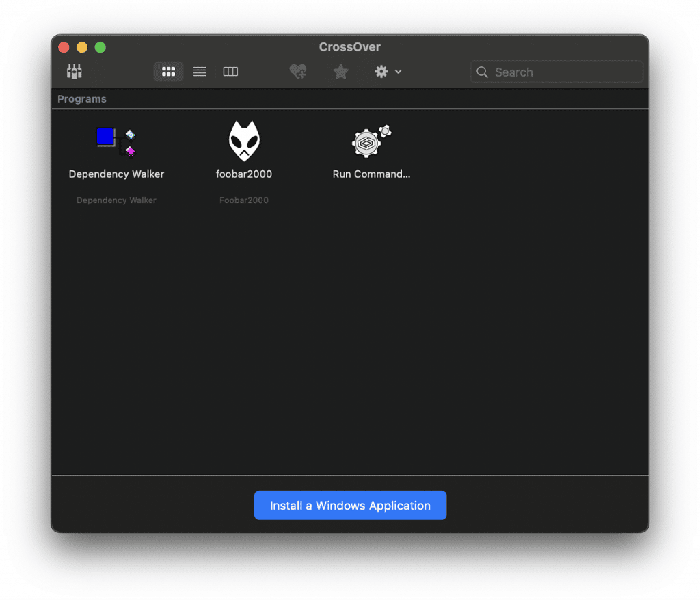The width and height of the screenshot is (700, 600).
Task: Collapse the Programs section header
Action: [x=81, y=98]
